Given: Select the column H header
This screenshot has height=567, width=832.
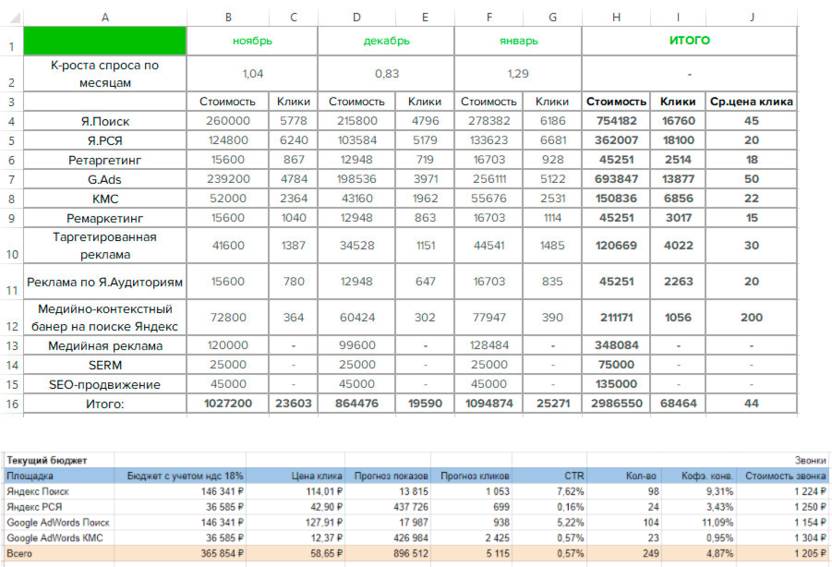Looking at the screenshot, I should (616, 17).
